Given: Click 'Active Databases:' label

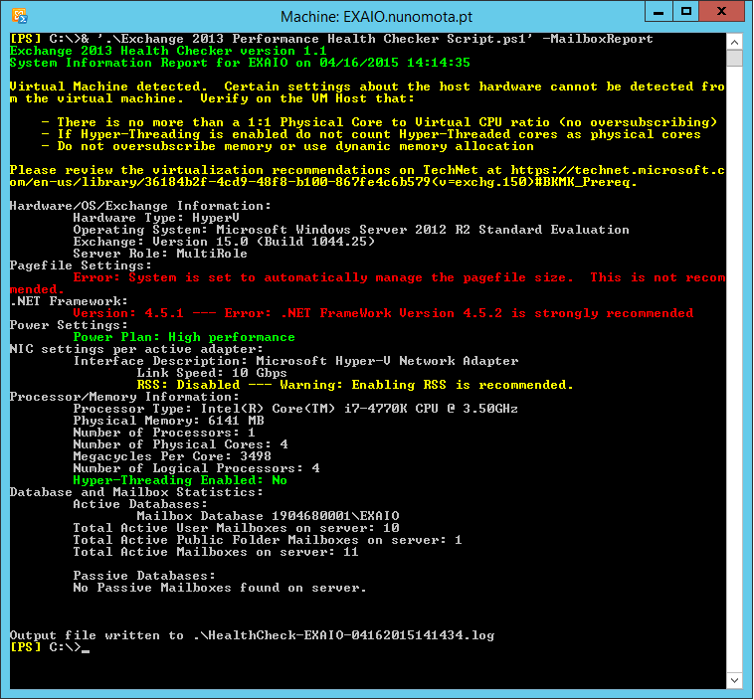Looking at the screenshot, I should pos(140,504).
